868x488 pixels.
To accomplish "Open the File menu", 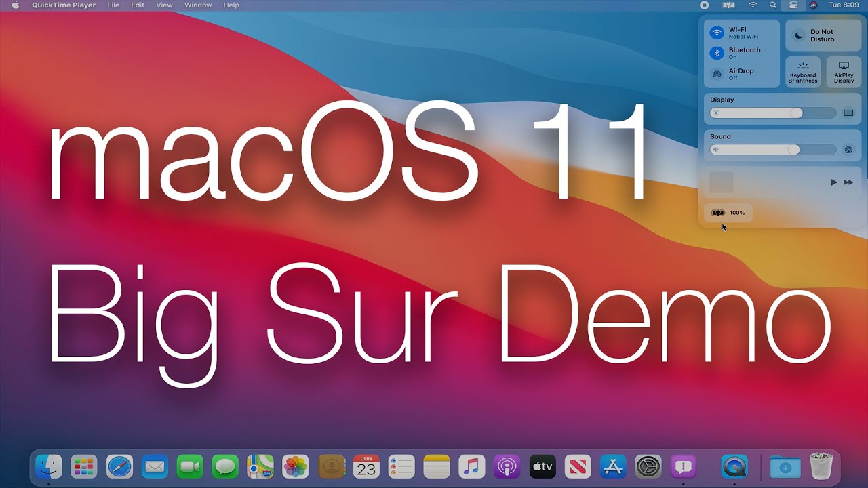I will [113, 5].
